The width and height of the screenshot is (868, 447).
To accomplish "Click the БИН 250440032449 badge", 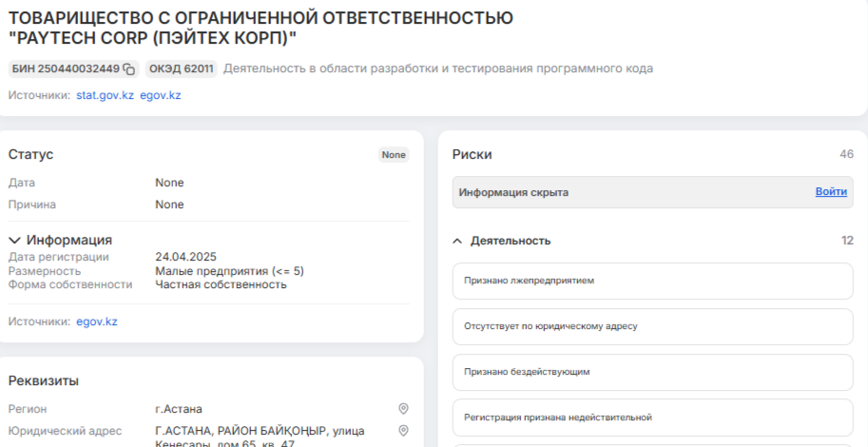I will 65,68.
